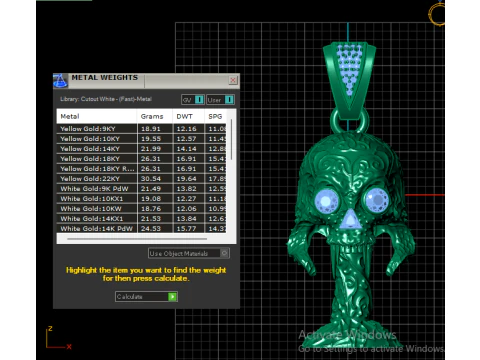The image size is (480, 360).
Task: Click the 30.54 grams value
Action: 151,179
